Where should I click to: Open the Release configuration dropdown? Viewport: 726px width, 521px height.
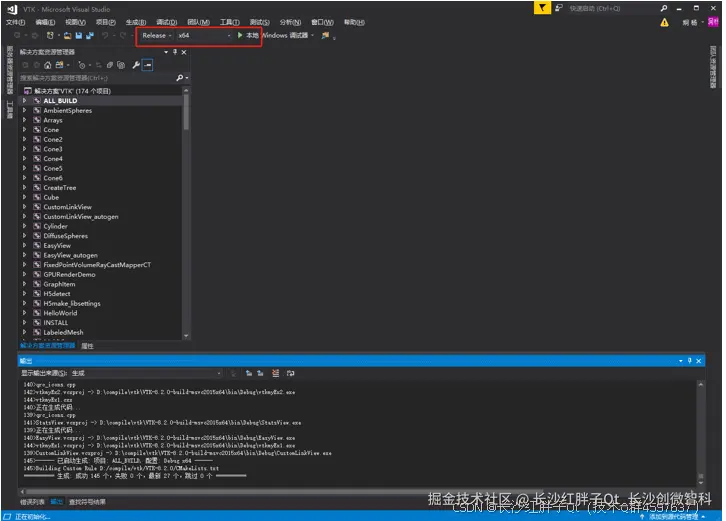tap(156, 35)
